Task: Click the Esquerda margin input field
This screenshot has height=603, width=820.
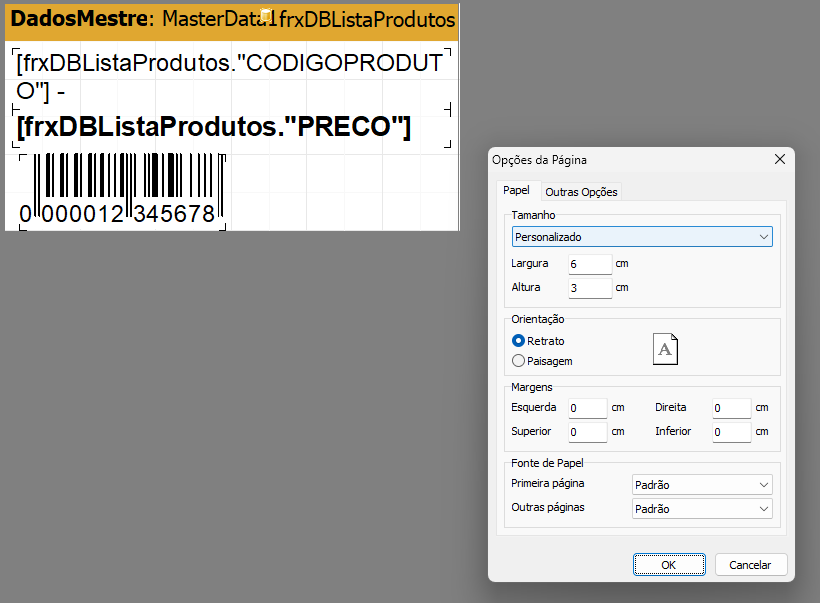Action: (588, 408)
